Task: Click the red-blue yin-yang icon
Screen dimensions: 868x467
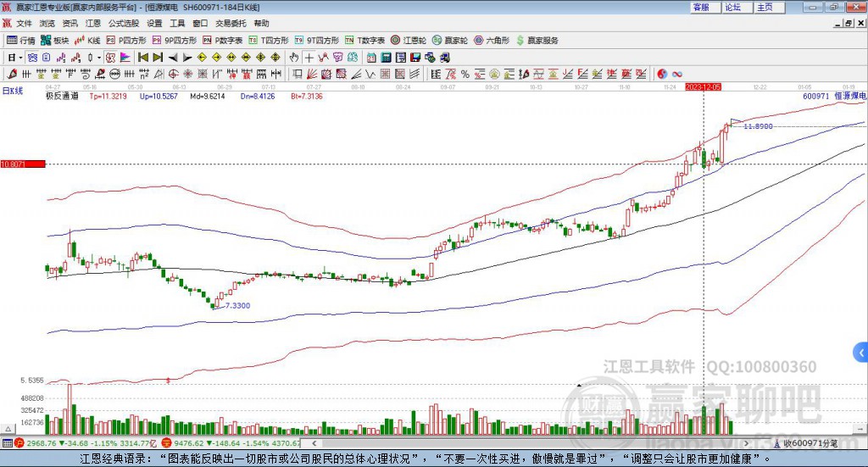Action: pos(662,74)
